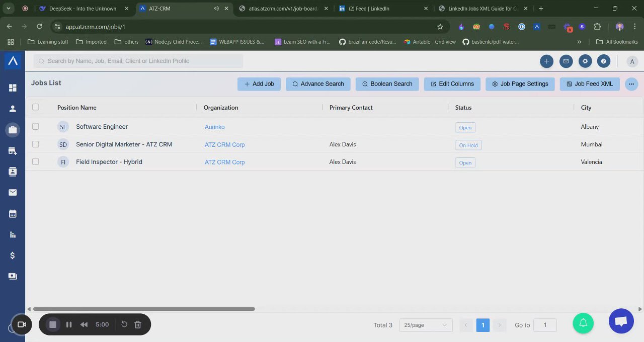Click the Advance Search button
This screenshot has width=644, height=342.
click(x=318, y=84)
